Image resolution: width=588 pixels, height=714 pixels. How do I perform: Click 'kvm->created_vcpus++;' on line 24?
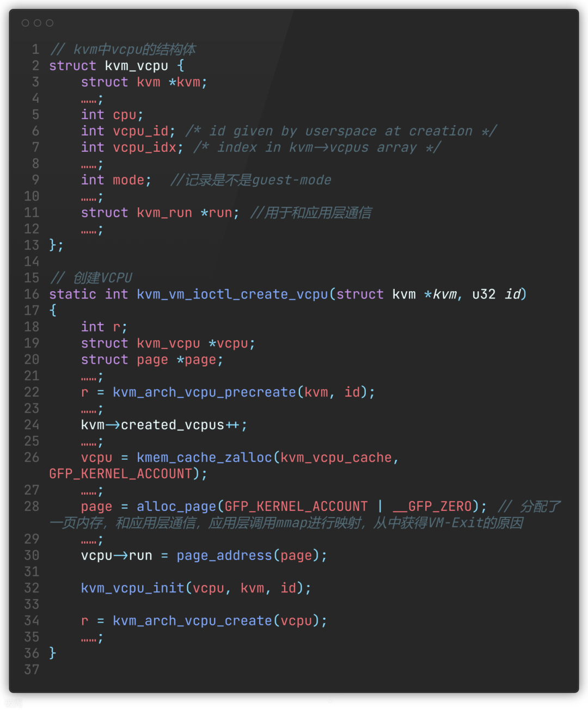coord(164,425)
